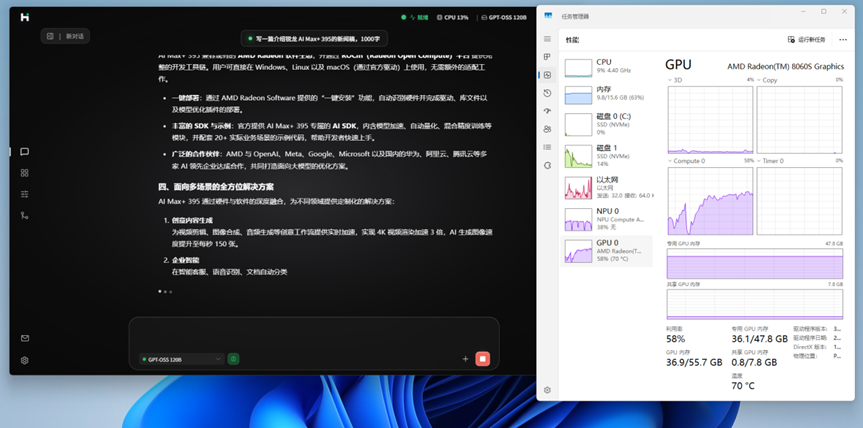Open the Task Manager hamburger navigation menu
This screenshot has width=863, height=428.
coord(547,39)
